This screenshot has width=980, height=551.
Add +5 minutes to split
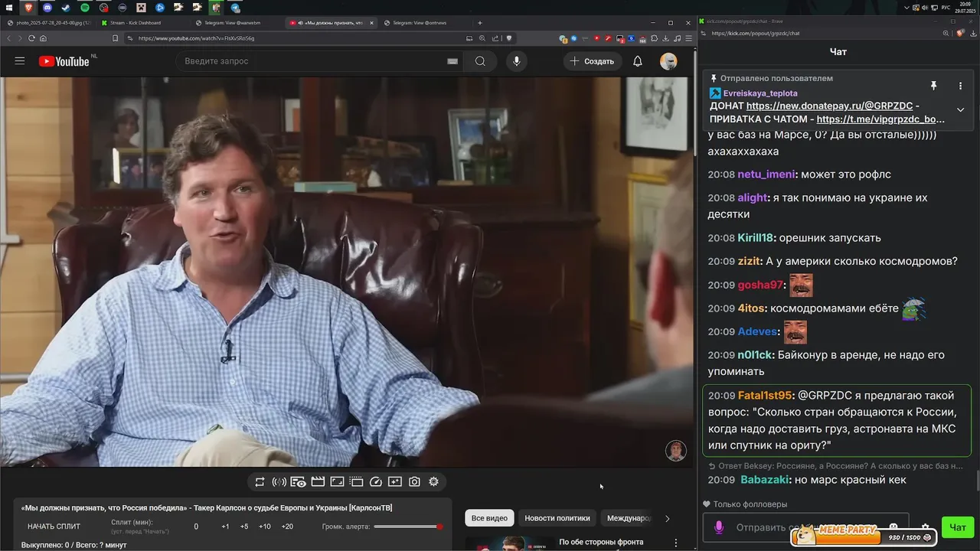[244, 527]
